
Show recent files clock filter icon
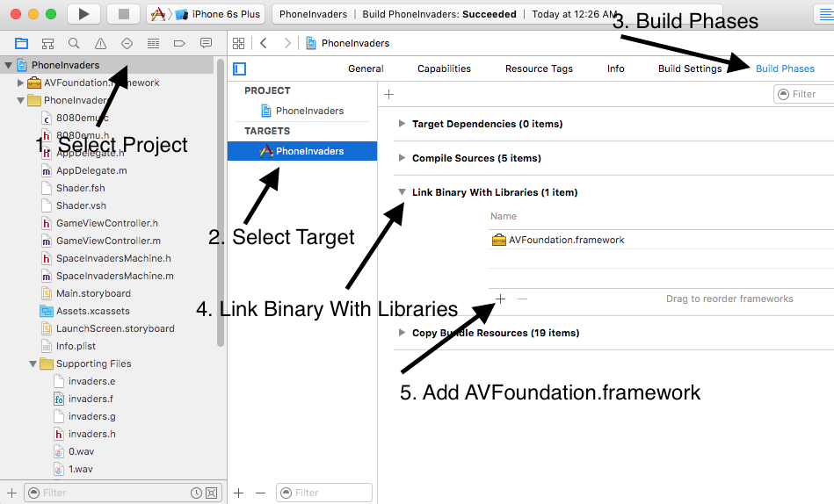(x=196, y=493)
